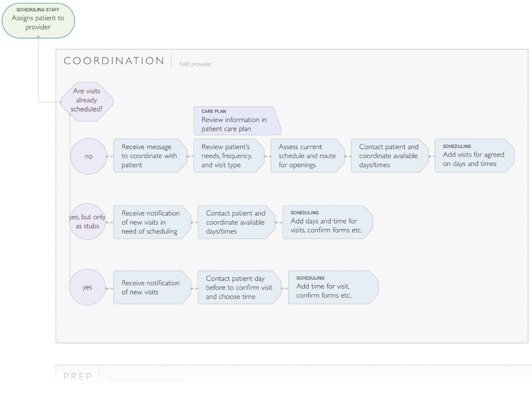Screen dimensions: 532x398
Task: Select the 'yes, but only as stubs' circle
Action: [87, 222]
